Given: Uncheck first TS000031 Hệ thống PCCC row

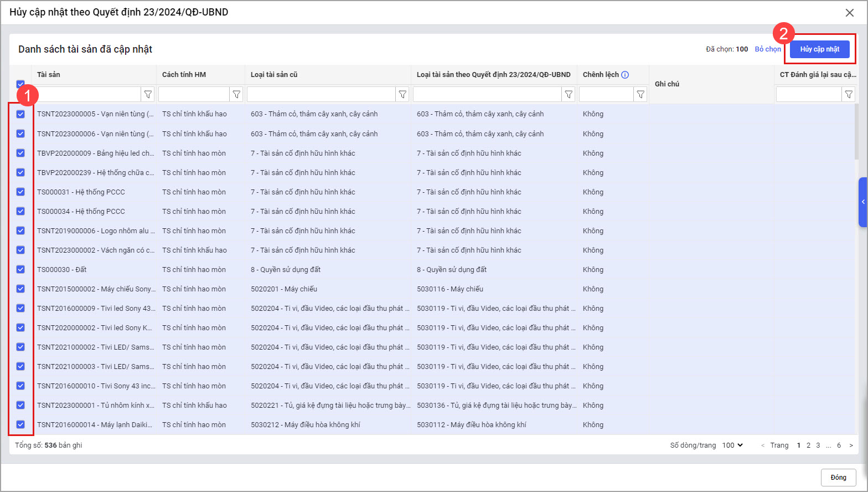Looking at the screenshot, I should 20,192.
